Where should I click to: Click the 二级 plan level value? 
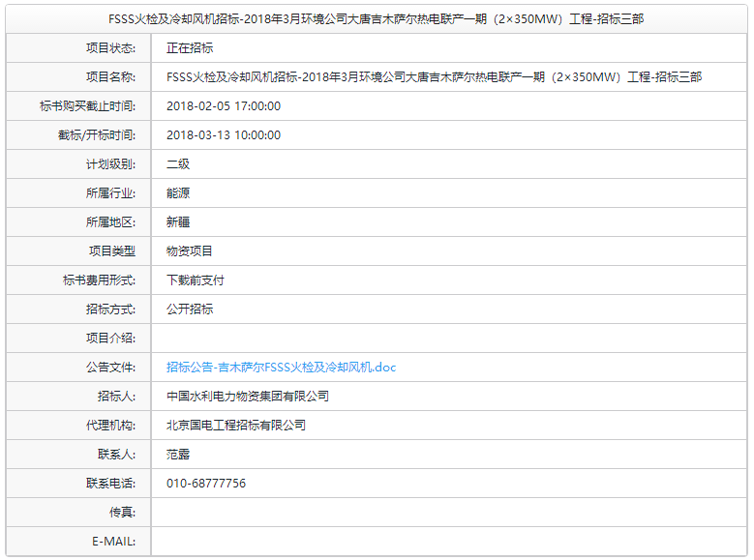[x=178, y=164]
